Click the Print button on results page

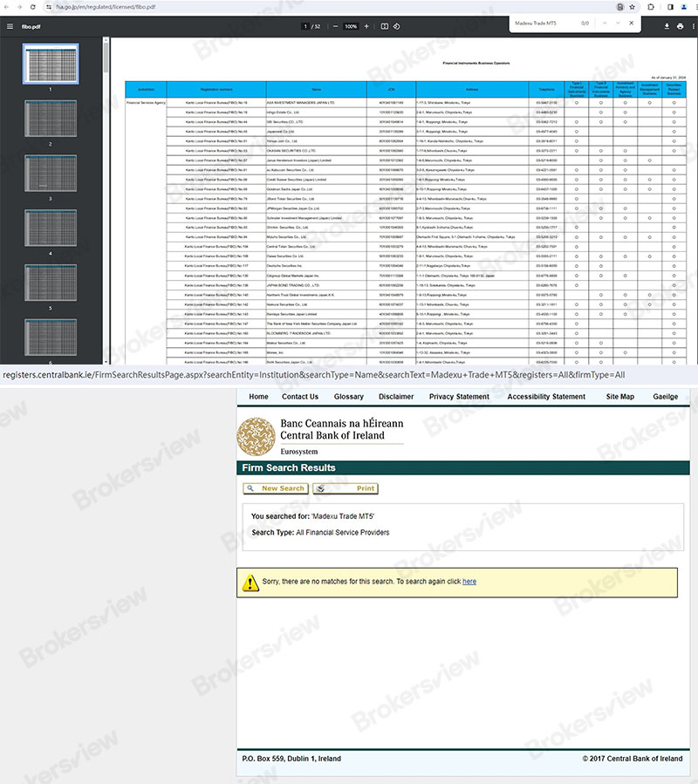[x=346, y=488]
